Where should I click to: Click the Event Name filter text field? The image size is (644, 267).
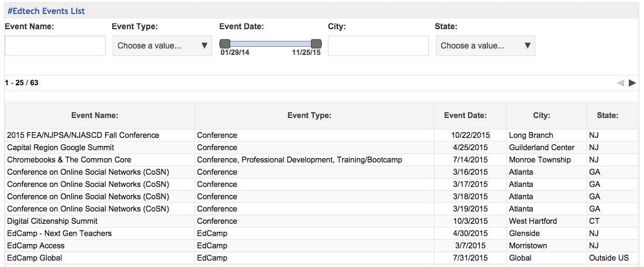tap(55, 46)
